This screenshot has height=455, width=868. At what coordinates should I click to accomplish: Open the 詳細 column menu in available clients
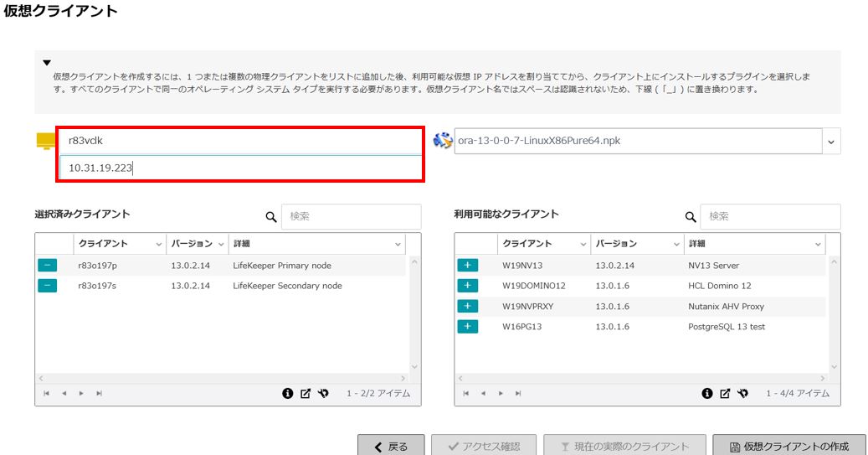pos(818,244)
